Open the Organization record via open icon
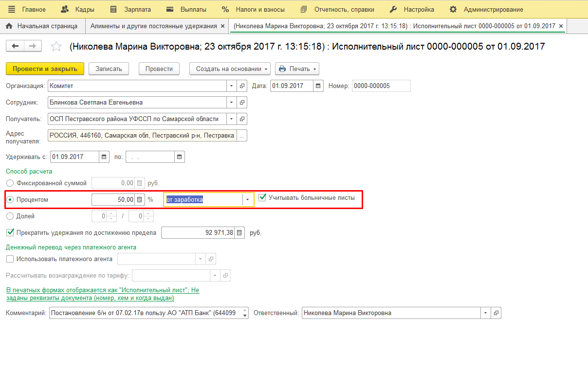This screenshot has height=370, width=588. tap(242, 86)
